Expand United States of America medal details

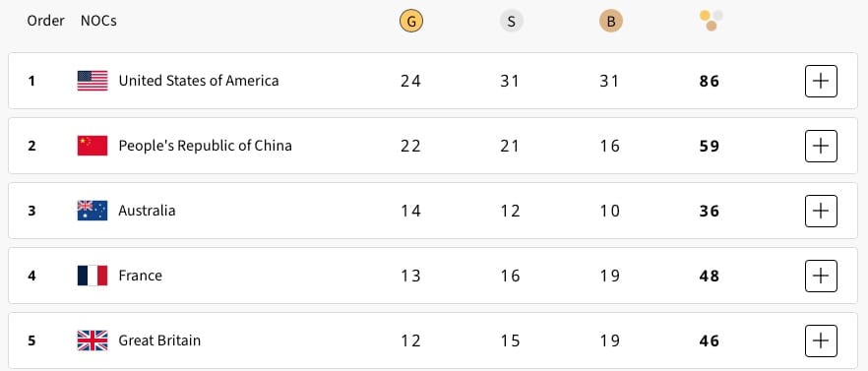(x=821, y=81)
